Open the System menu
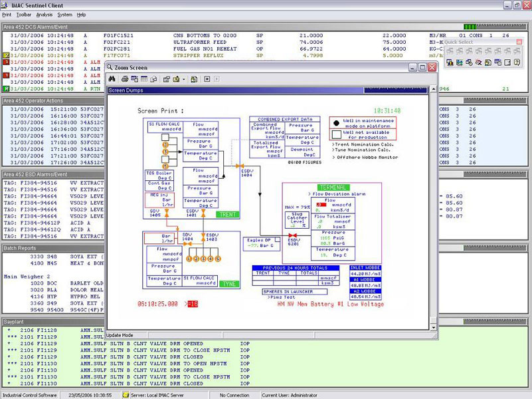 pos(64,14)
